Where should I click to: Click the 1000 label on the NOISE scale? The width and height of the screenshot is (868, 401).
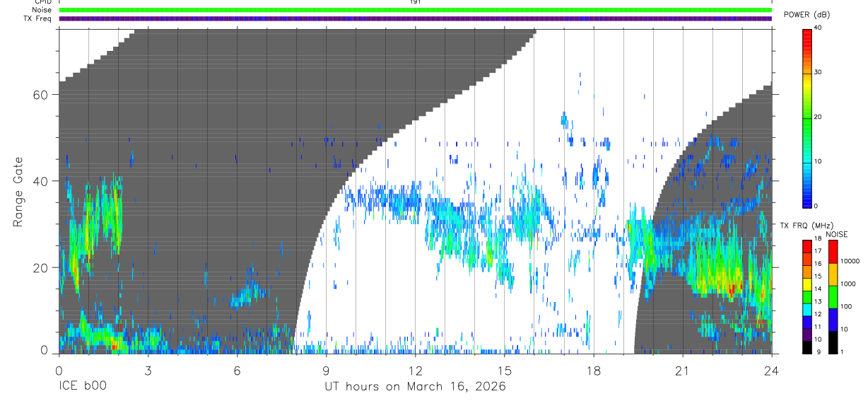848,284
